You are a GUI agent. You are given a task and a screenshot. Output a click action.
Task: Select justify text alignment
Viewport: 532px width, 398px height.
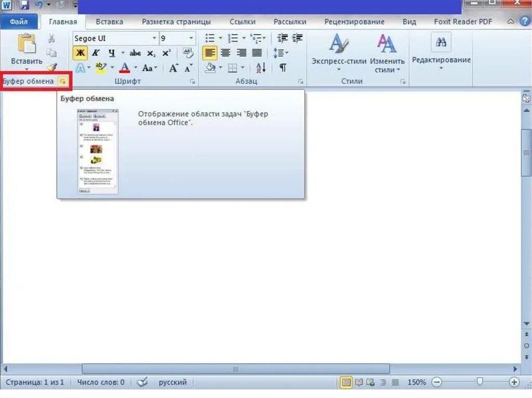(x=257, y=53)
